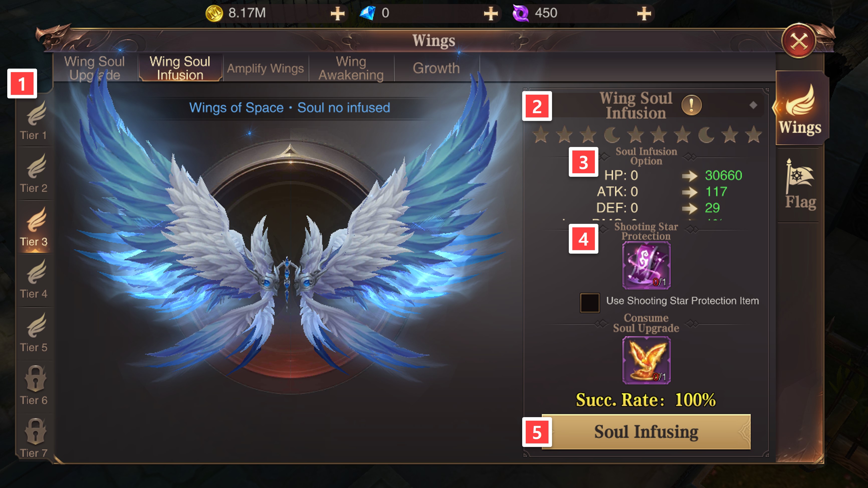868x488 pixels.
Task: Switch to Amplify Wings tab
Action: tap(266, 68)
